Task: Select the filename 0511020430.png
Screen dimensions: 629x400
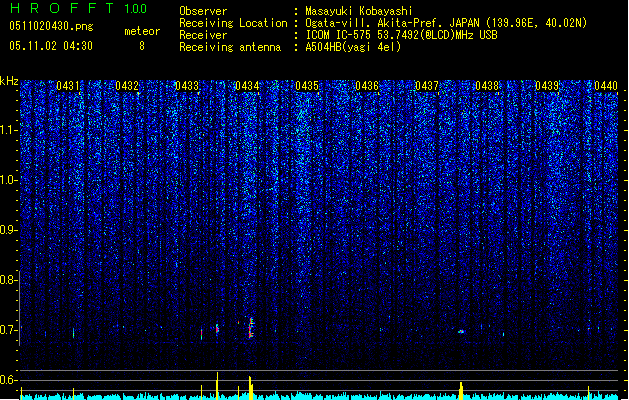Action: [x=51, y=26]
